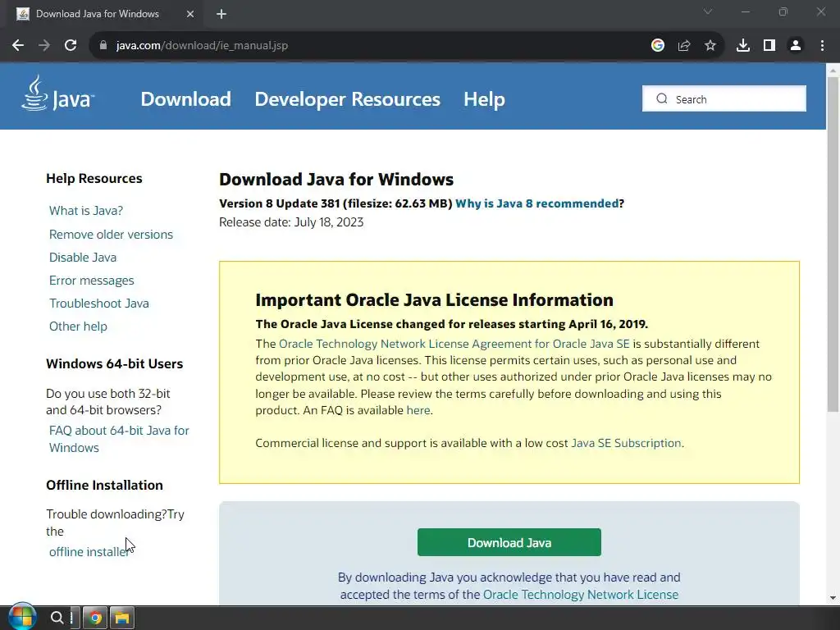Screen dimensions: 840x630
Task: Click Why is Java 8 recommended link
Action: [x=536, y=203]
